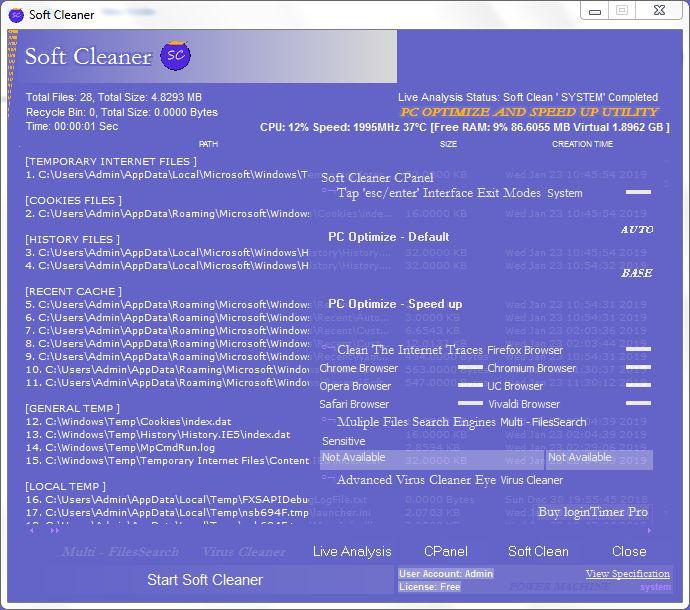Open the CPanel tab

[445, 551]
